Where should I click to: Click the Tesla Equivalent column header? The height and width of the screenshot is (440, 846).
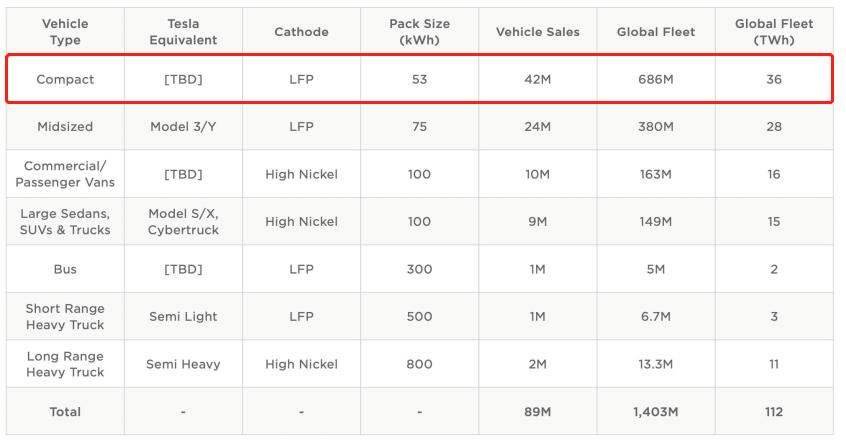(x=183, y=32)
